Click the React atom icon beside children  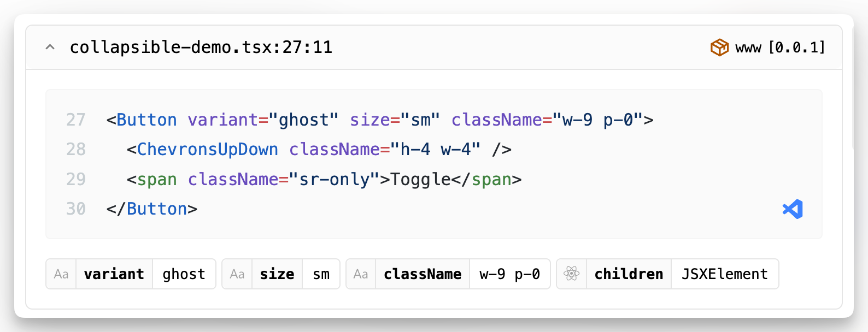572,274
